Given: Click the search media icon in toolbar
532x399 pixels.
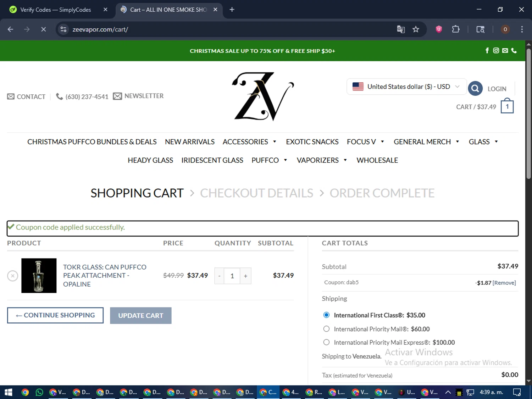Looking at the screenshot, I should 480,29.
